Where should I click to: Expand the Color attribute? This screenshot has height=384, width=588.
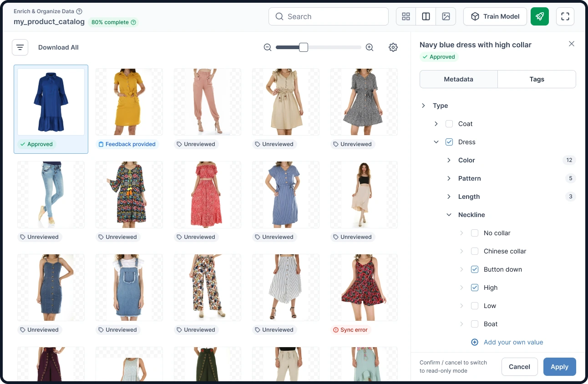pyautogui.click(x=449, y=160)
